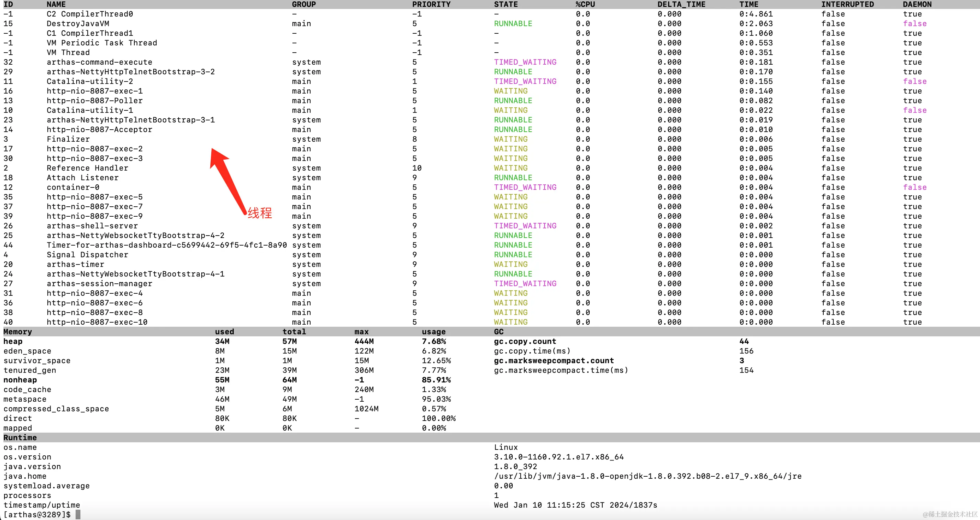Image resolution: width=980 pixels, height=520 pixels.
Task: Click the WAITING state of http-nio-8087-exec-1
Action: pyautogui.click(x=511, y=91)
